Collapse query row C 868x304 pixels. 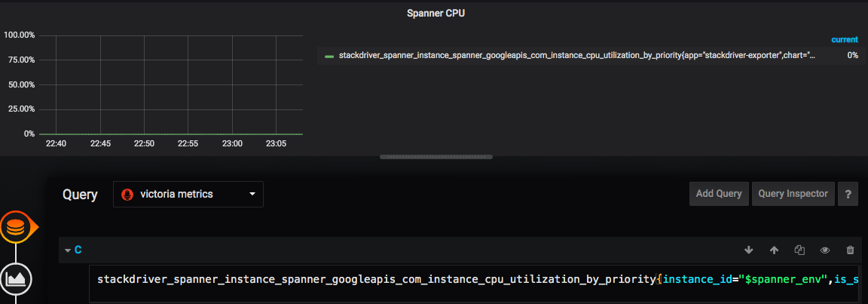point(68,250)
